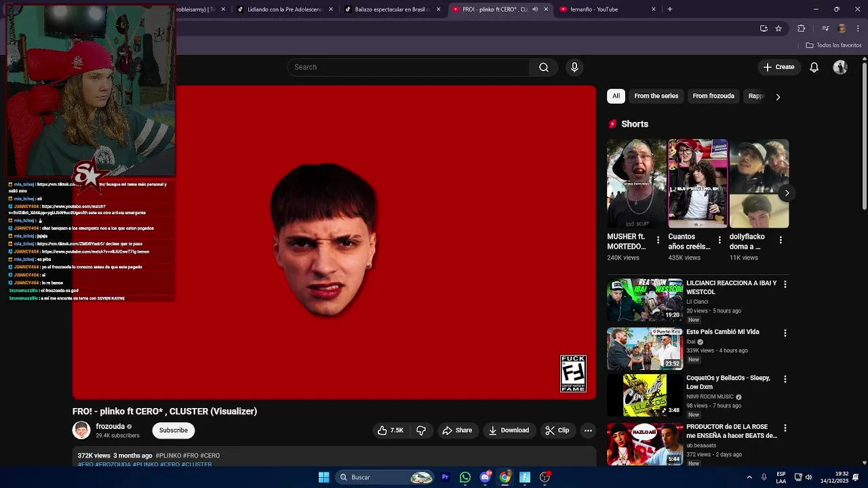Open frozouda channel avatar
The width and height of the screenshot is (868, 488).
pos(81,430)
